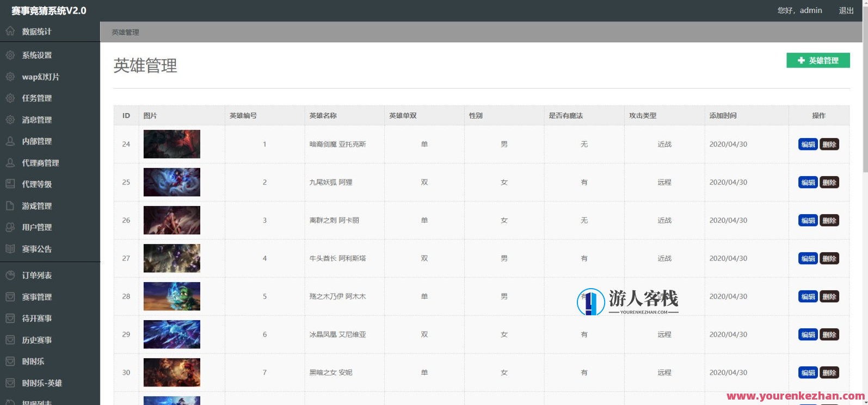Viewport: 868px width, 405px height.
Task: Click the gear icon beside wap幻灯片
Action: click(x=10, y=77)
